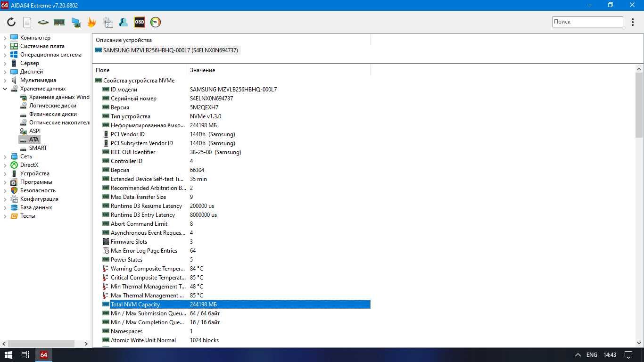Screen dimensions: 644x362
Task: Open the network audit monitor icon
Action: coord(75,22)
